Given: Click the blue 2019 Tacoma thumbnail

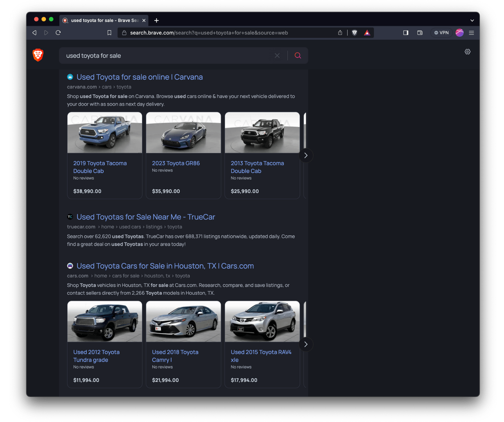Looking at the screenshot, I should 105,133.
